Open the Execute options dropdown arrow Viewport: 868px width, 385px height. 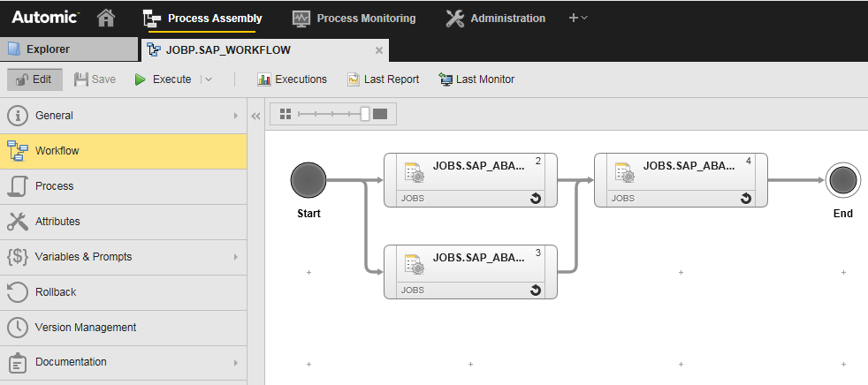[208, 79]
